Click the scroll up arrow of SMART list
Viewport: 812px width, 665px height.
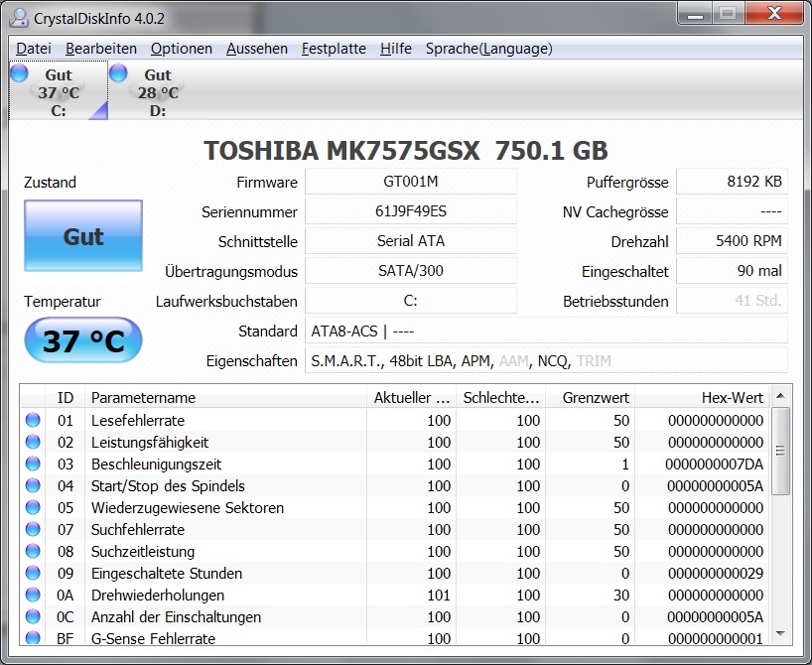point(780,396)
